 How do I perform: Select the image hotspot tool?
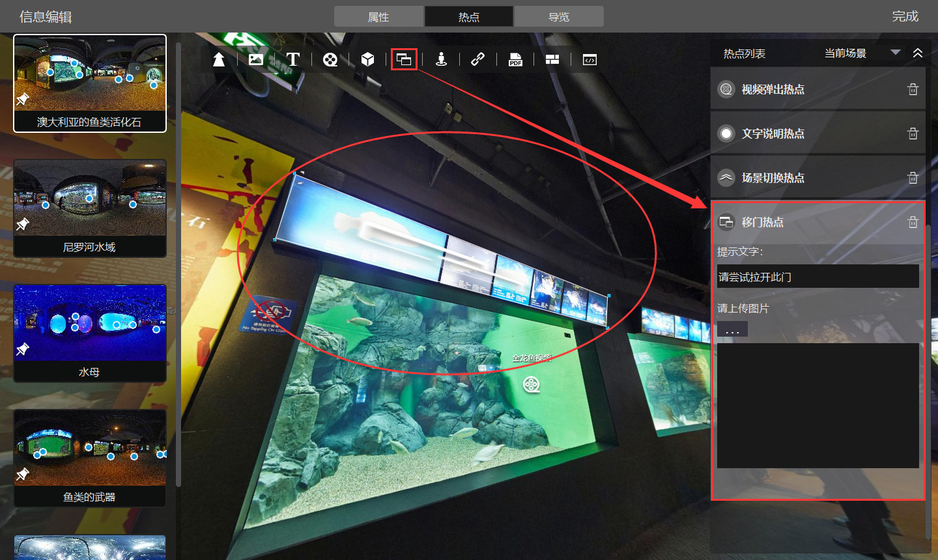[256, 60]
